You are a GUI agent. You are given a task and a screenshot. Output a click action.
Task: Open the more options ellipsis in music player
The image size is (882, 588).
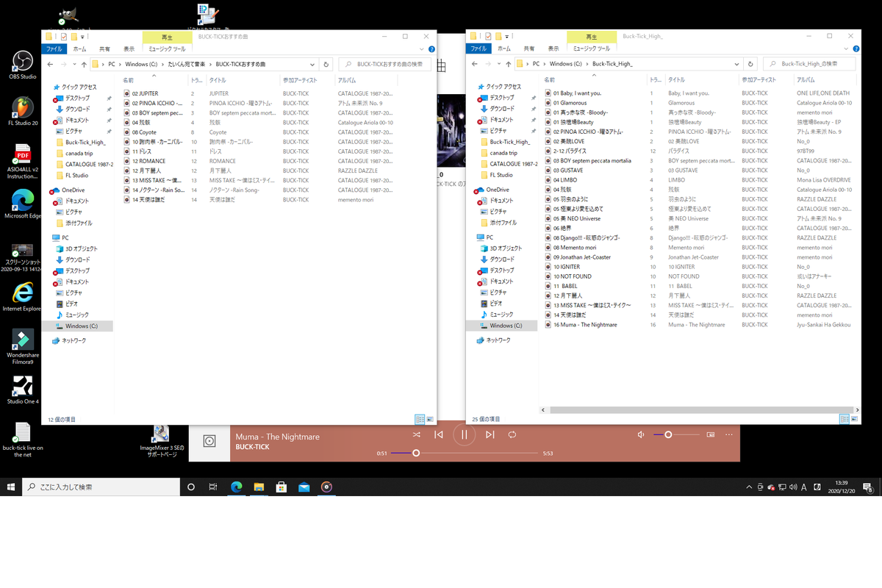pos(731,434)
